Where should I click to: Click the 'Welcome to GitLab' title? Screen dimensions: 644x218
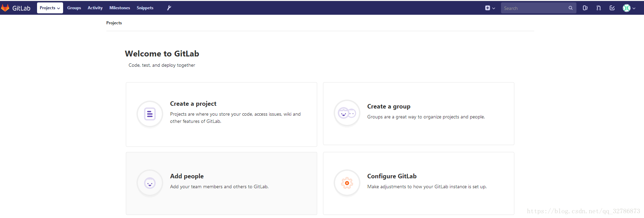[x=162, y=54]
